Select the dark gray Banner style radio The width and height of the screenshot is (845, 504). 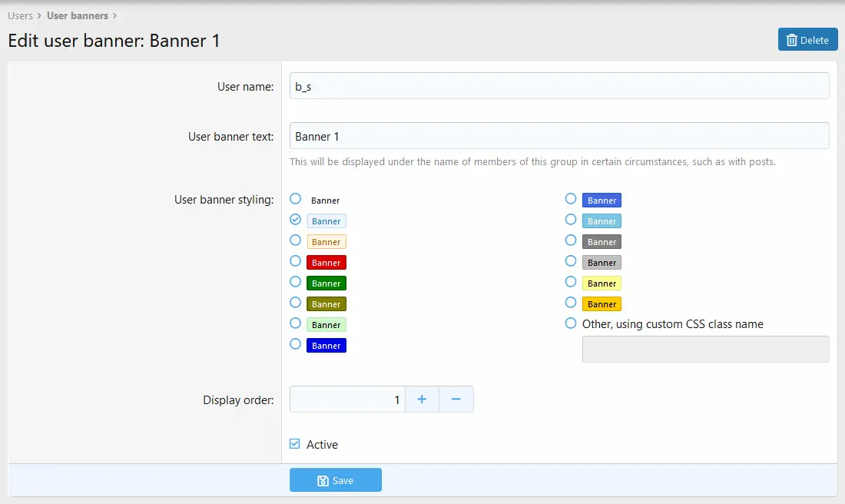571,240
